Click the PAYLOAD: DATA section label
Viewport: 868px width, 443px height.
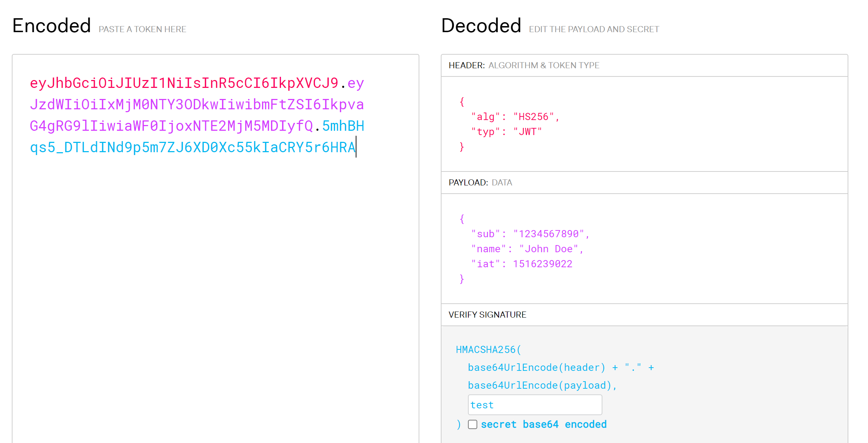coord(480,183)
